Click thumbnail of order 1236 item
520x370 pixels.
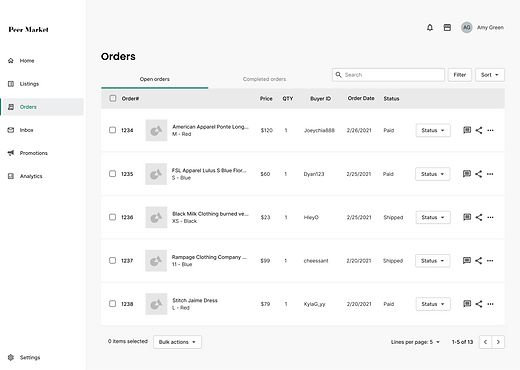click(156, 217)
